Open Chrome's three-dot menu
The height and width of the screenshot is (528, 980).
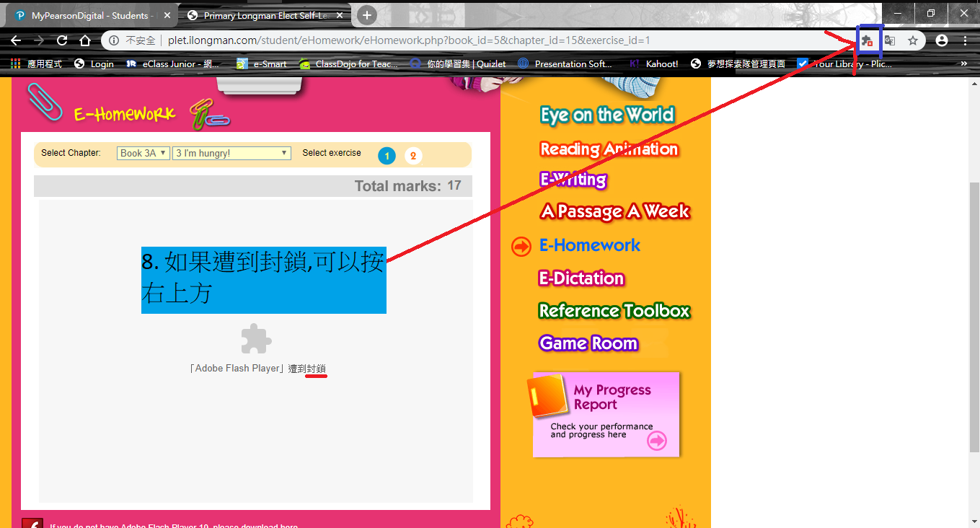pyautogui.click(x=965, y=40)
